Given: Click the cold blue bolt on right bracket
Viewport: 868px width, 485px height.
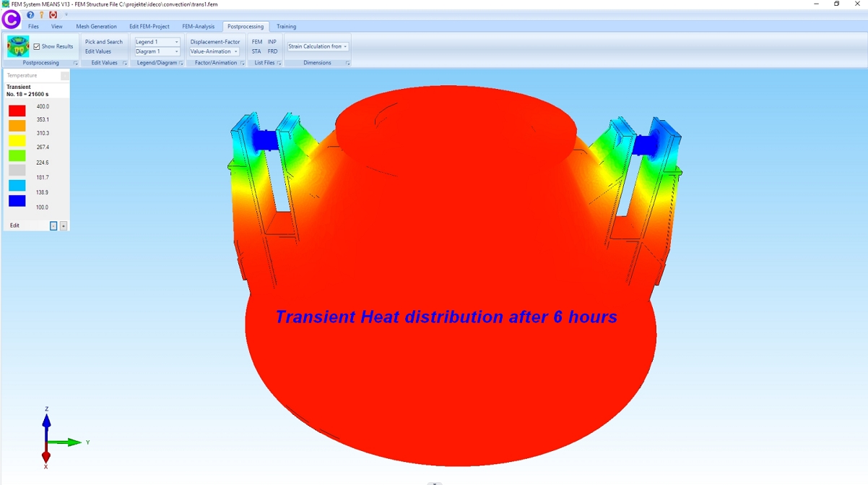Looking at the screenshot, I should pyautogui.click(x=645, y=145).
